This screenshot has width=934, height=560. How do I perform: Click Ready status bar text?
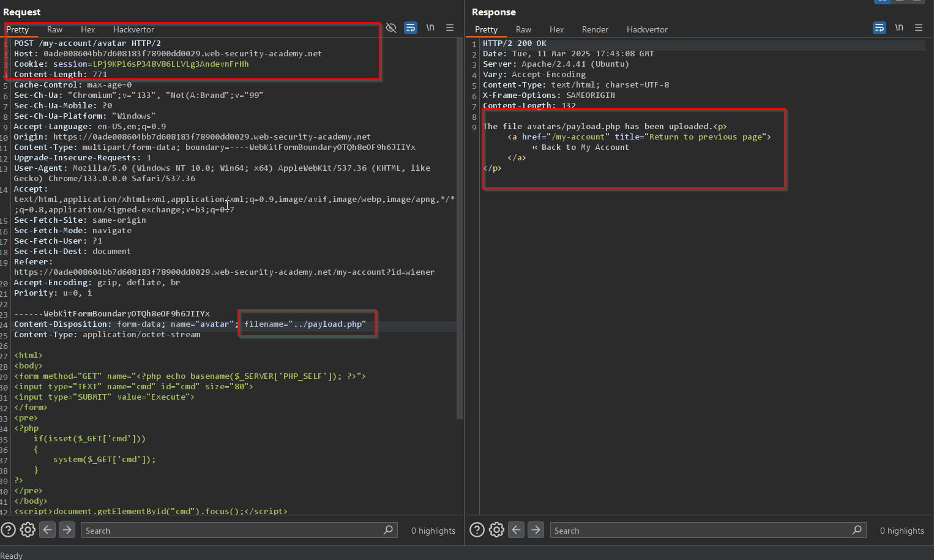tap(12, 556)
